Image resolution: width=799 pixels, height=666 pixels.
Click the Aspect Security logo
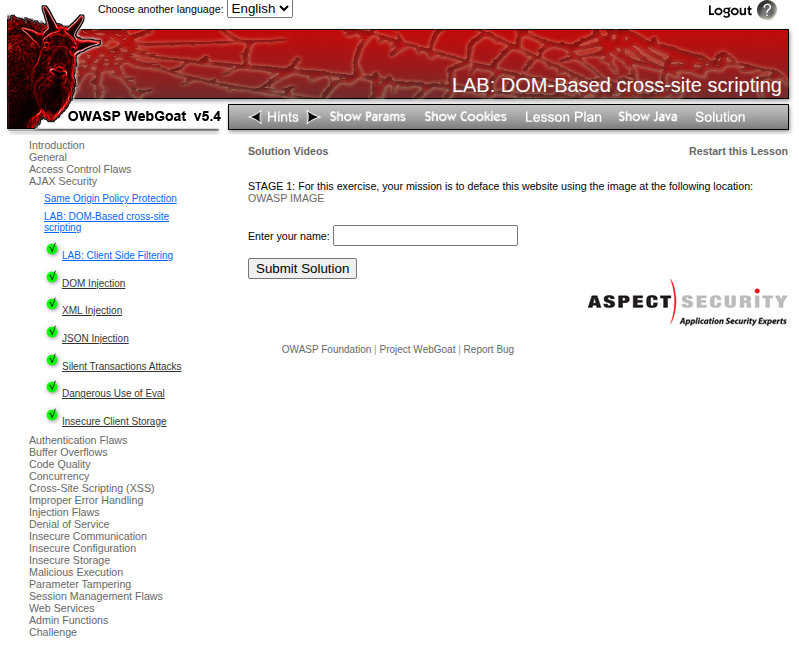pos(687,302)
